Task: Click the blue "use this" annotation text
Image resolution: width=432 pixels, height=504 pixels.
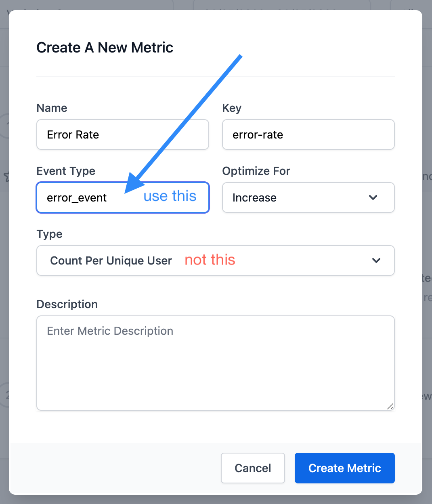Action: 170,196
